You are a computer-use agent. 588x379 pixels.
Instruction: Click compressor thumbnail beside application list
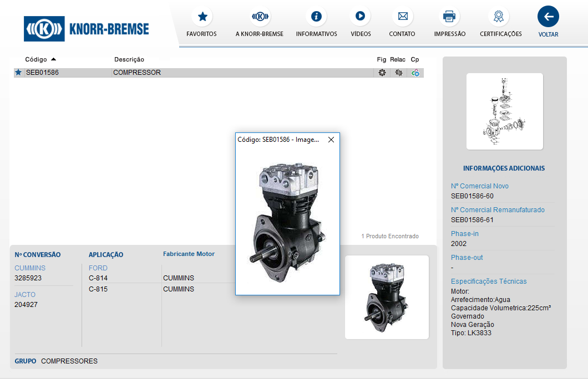click(387, 297)
